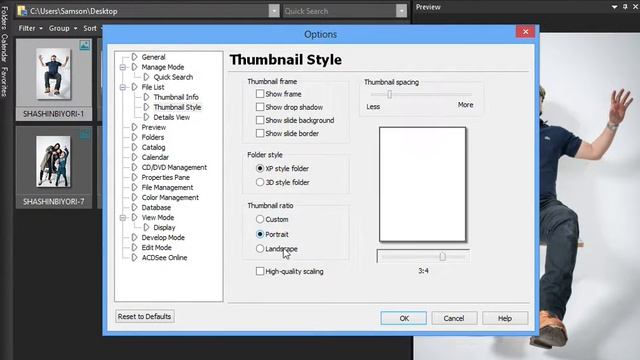640x360 pixels.
Task: Collapse the View Mode tree node
Action: pos(122,218)
